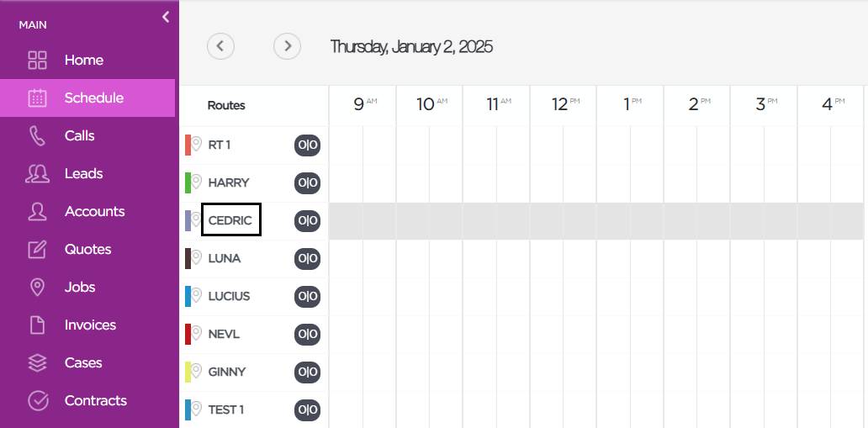Viewport: 868px width, 428px height.
Task: Click the map pin beside HARRY route
Action: click(x=197, y=182)
